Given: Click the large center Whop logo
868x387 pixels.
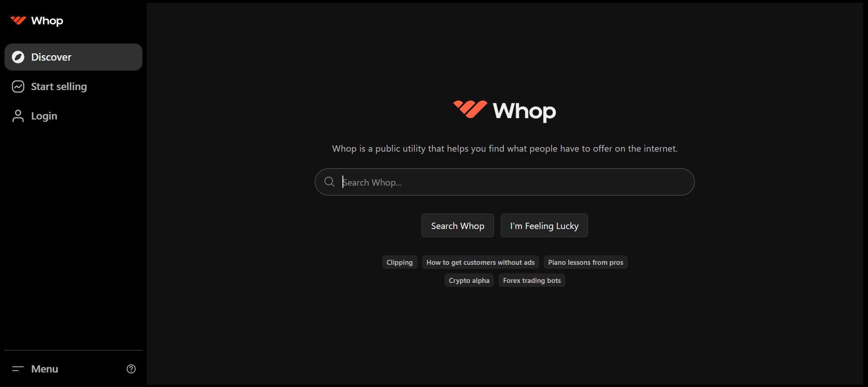Looking at the screenshot, I should 504,110.
